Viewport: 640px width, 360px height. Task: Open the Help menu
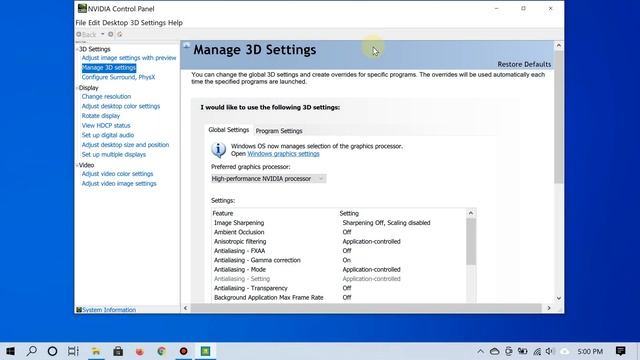(175, 23)
